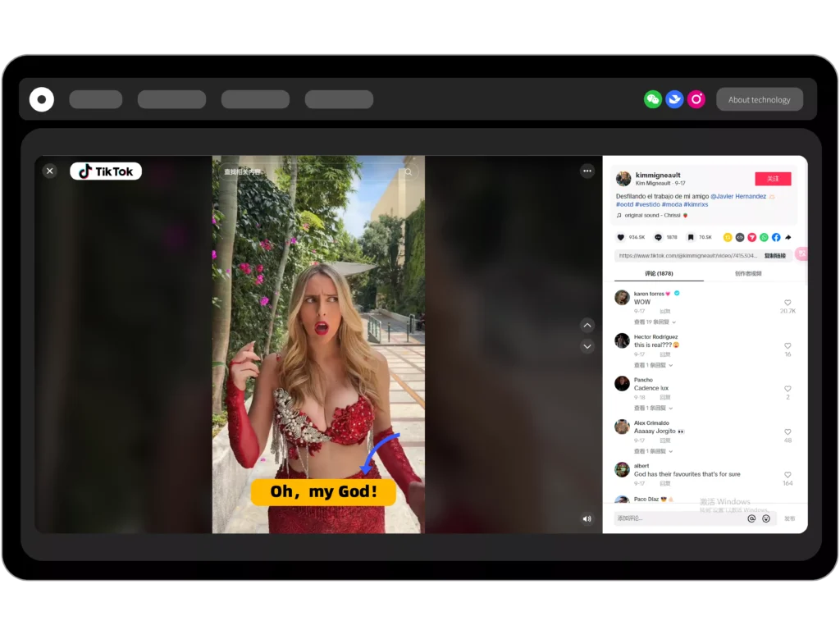Viewport: 840px width, 630px height.
Task: Click the About technology button
Action: point(759,99)
